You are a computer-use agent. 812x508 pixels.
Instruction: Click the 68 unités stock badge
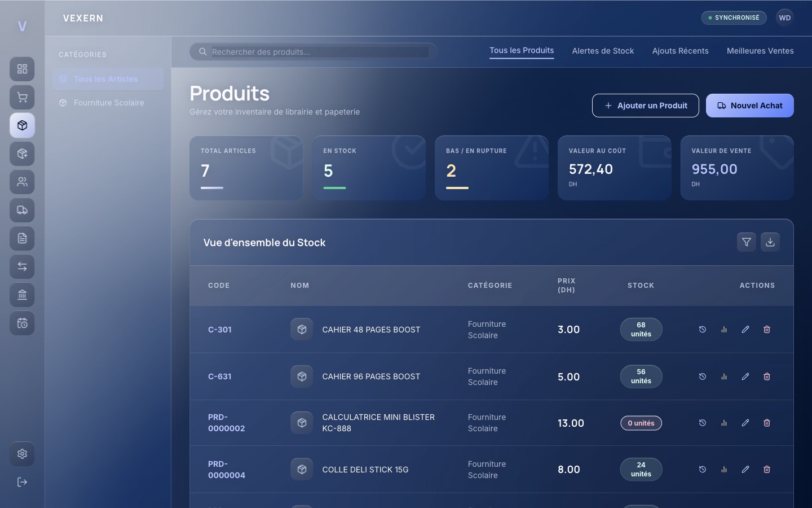click(x=641, y=330)
